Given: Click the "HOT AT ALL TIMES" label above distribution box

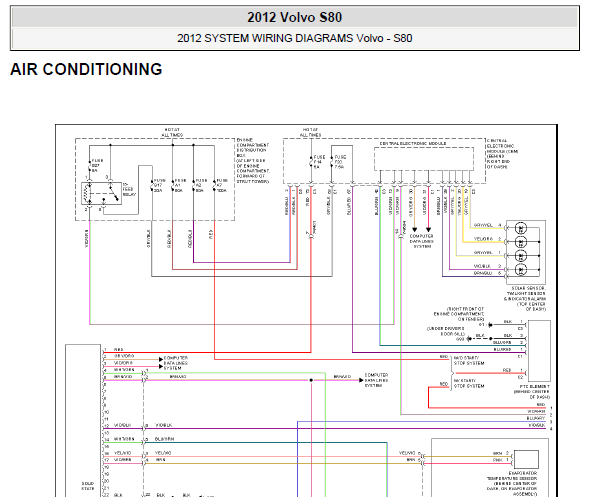Looking at the screenshot, I should (172, 132).
